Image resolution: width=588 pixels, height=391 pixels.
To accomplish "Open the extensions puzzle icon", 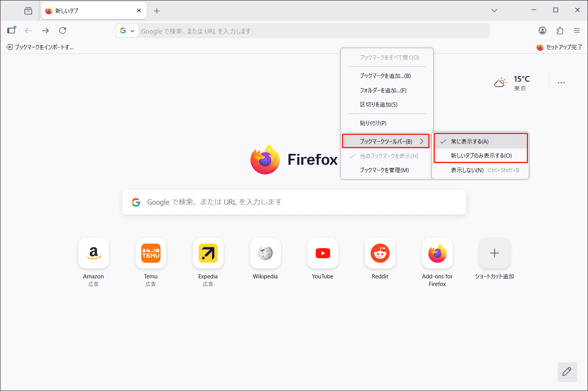I will pyautogui.click(x=560, y=31).
